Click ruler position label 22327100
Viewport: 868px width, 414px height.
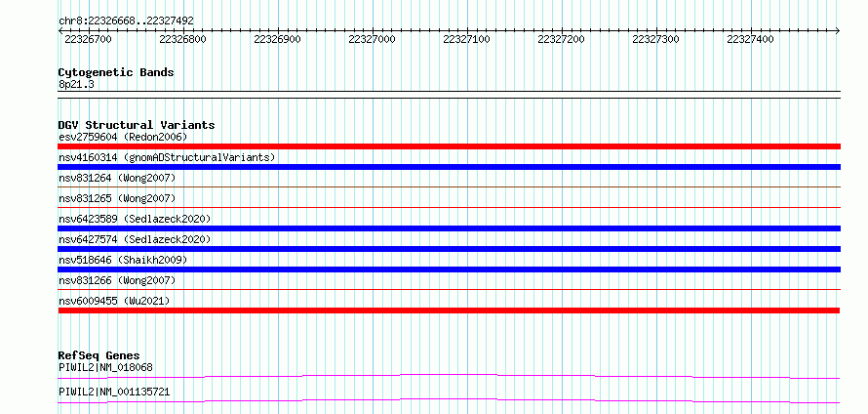[466, 39]
